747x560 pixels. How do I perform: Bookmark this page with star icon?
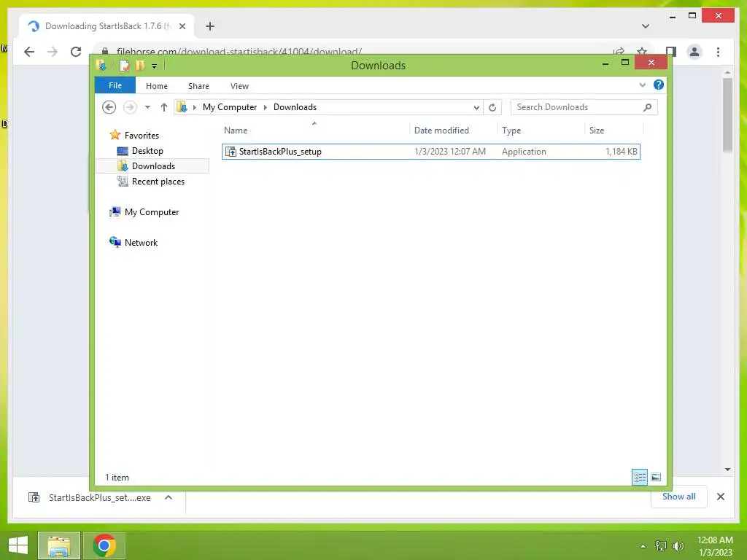pyautogui.click(x=642, y=50)
